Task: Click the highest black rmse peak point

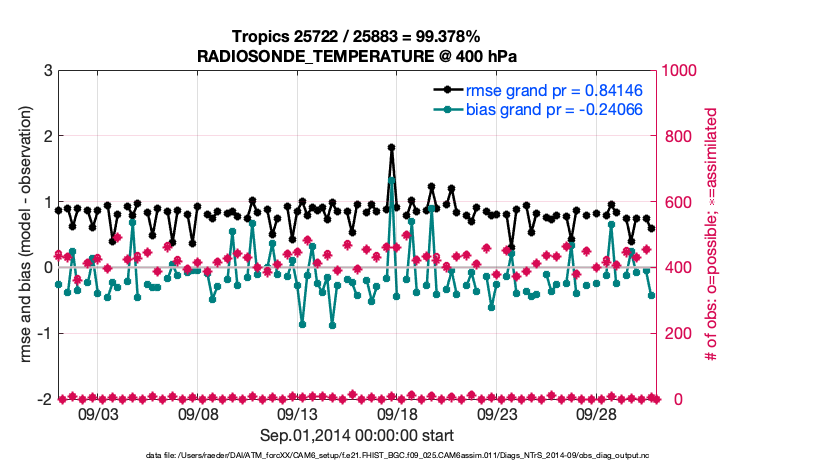Action: [x=391, y=147]
